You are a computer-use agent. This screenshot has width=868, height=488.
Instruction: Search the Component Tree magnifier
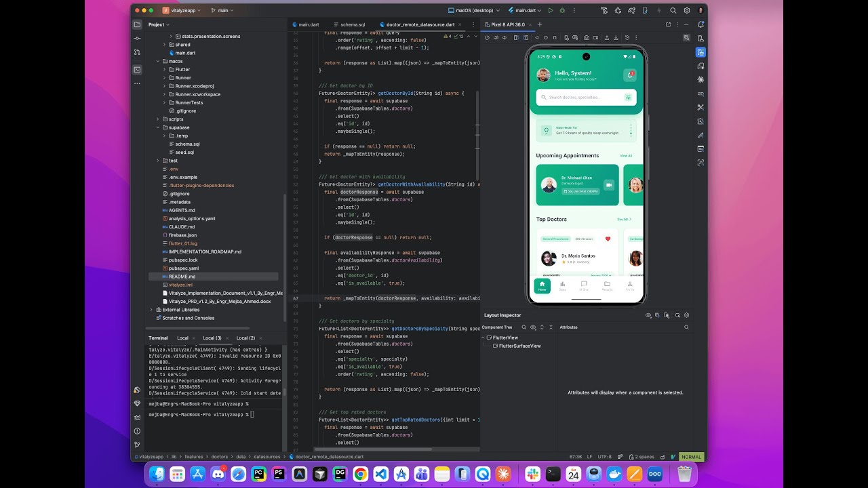(524, 327)
